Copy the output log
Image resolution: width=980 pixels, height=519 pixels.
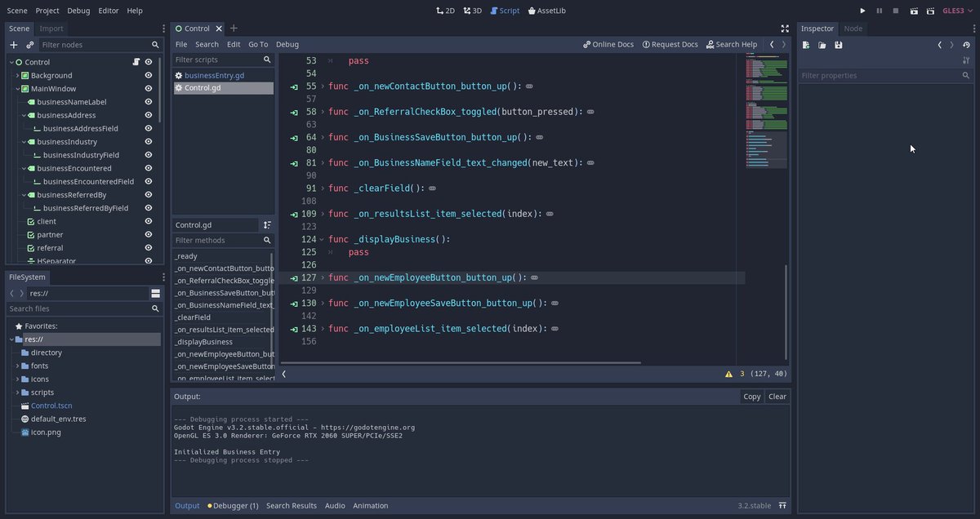coord(752,397)
